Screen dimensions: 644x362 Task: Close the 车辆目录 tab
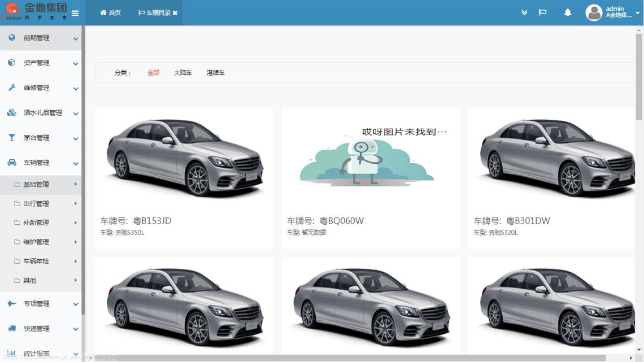click(175, 13)
